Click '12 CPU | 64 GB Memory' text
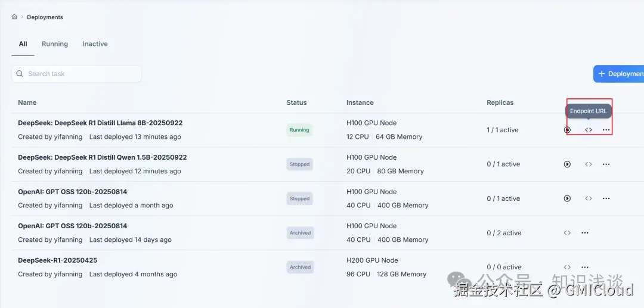The height and width of the screenshot is (308, 644). click(385, 137)
